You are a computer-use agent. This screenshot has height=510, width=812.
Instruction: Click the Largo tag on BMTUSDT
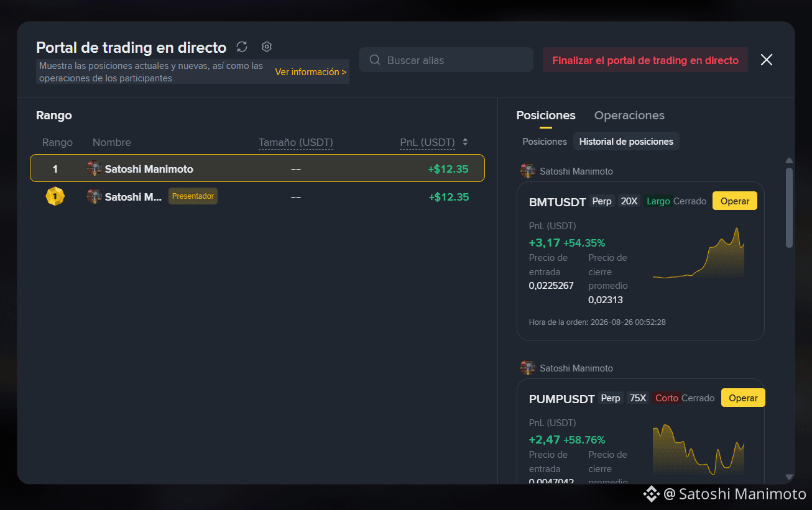pyautogui.click(x=658, y=201)
